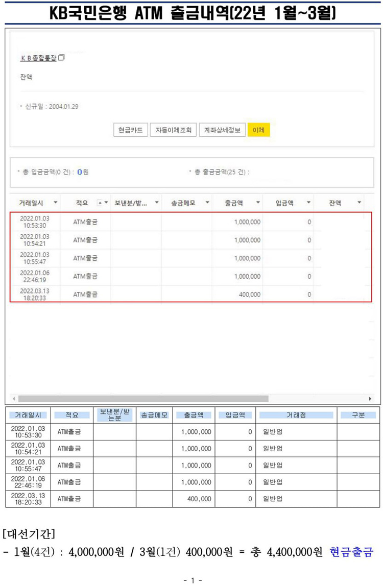Click the 거래점 header in the printed table

[x=296, y=415]
